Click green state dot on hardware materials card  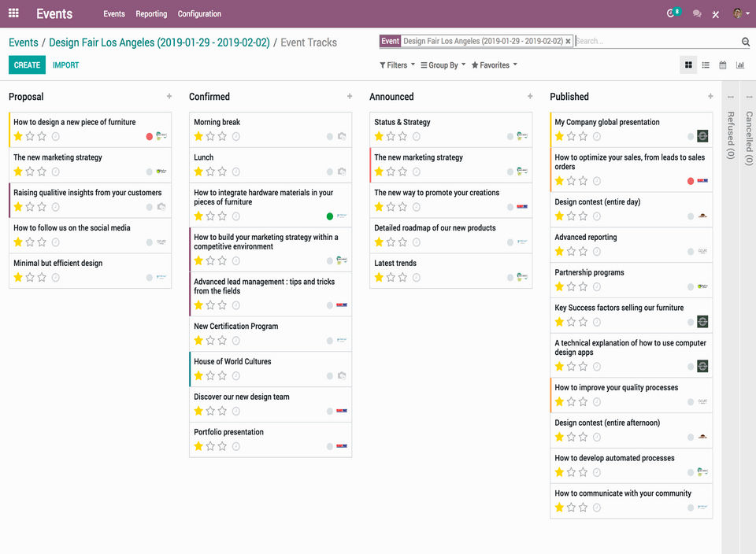click(x=330, y=216)
